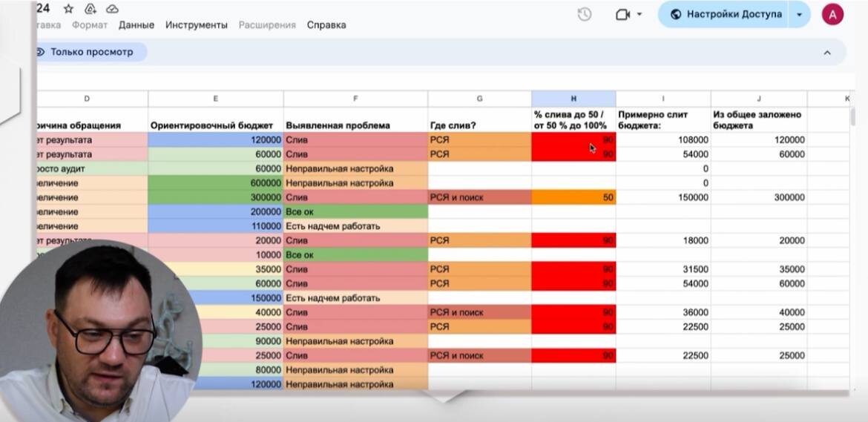Image resolution: width=868 pixels, height=422 pixels.
Task: Select the orange cell with value 50
Action: pos(573,197)
